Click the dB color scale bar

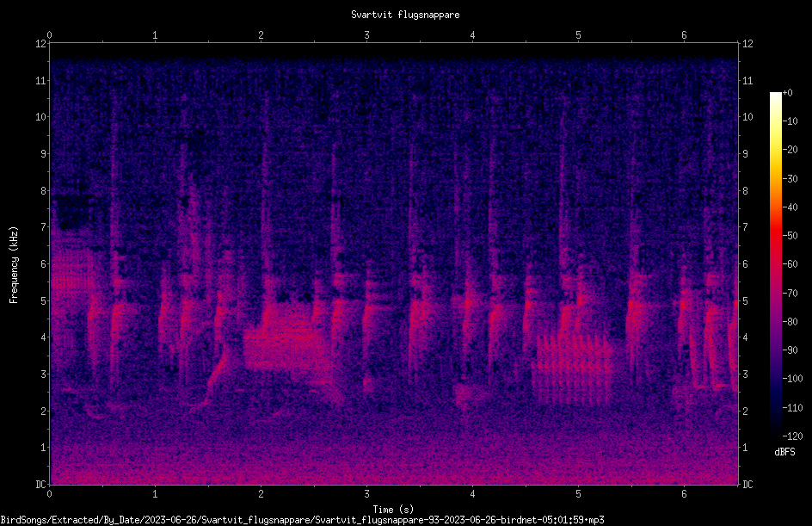click(x=775, y=264)
